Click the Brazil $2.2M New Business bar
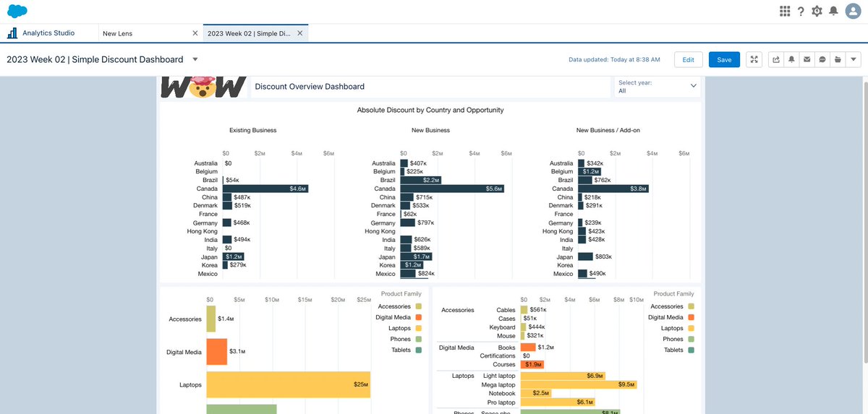 420,180
